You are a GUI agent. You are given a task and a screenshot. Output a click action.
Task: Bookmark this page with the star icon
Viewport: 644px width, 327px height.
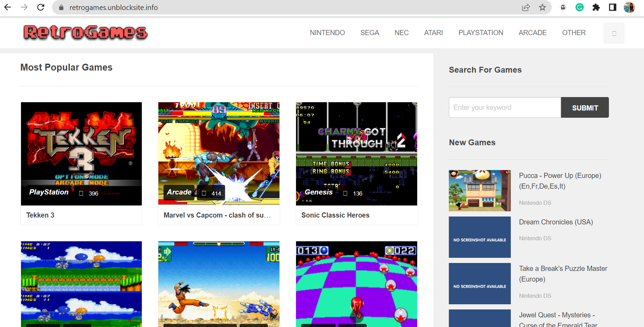(542, 7)
